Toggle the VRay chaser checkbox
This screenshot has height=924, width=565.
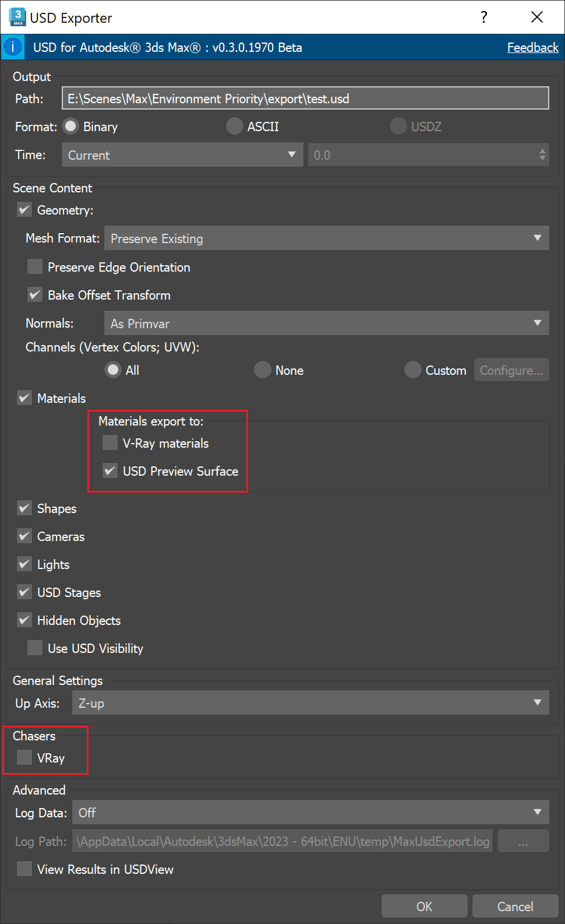point(24,758)
